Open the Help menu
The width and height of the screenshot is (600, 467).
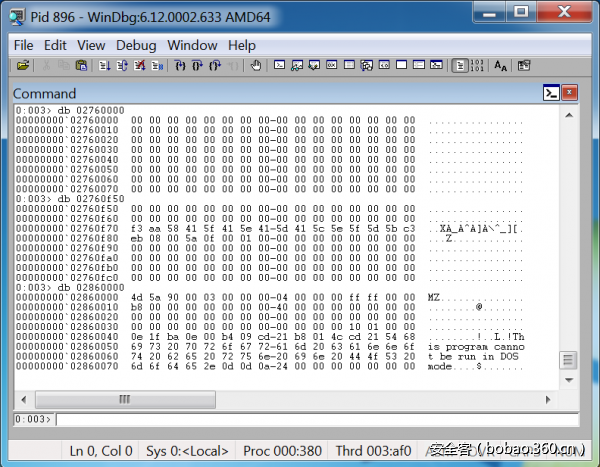click(242, 45)
